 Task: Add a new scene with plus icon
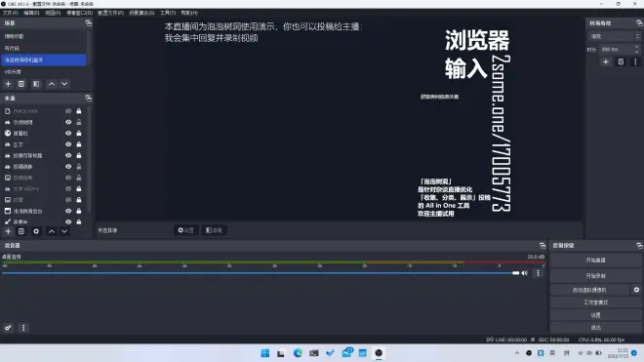[8, 84]
